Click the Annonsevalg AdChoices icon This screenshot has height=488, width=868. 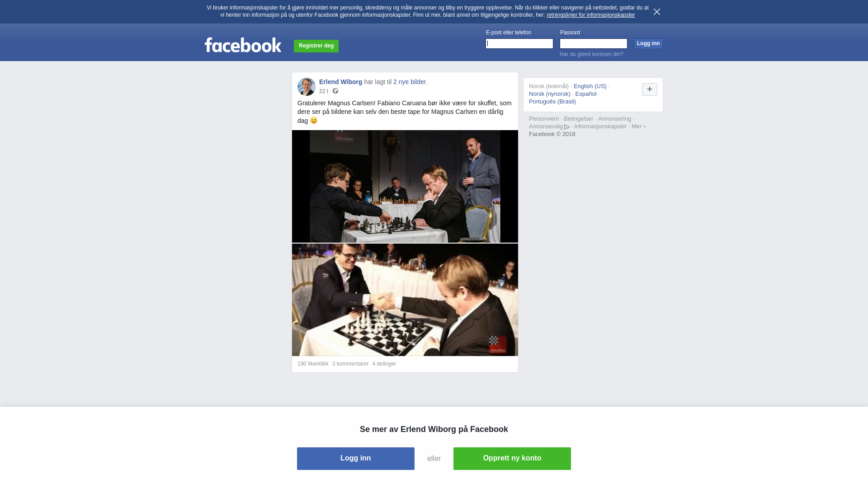pos(567,127)
